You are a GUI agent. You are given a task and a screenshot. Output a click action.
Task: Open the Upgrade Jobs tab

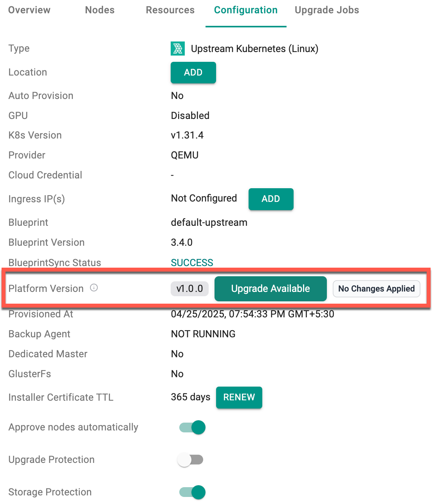tap(327, 10)
